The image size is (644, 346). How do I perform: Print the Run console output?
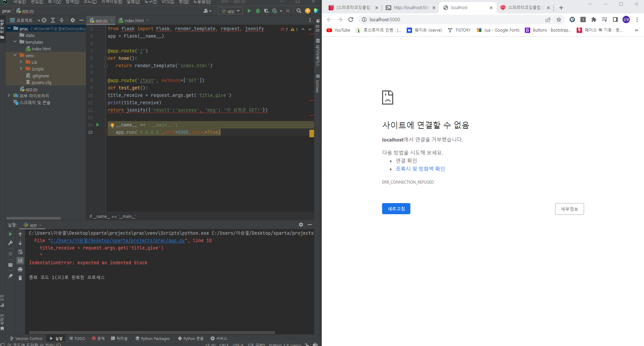[x=20, y=269]
